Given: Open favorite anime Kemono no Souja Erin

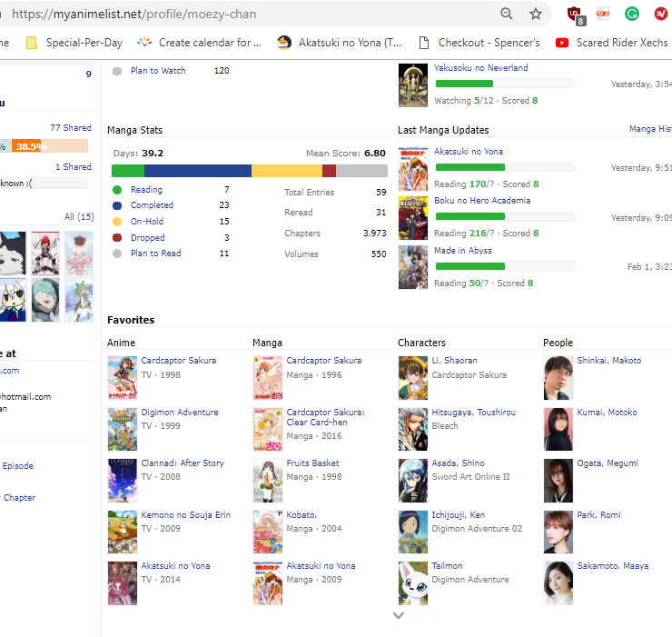Looking at the screenshot, I should point(185,514).
